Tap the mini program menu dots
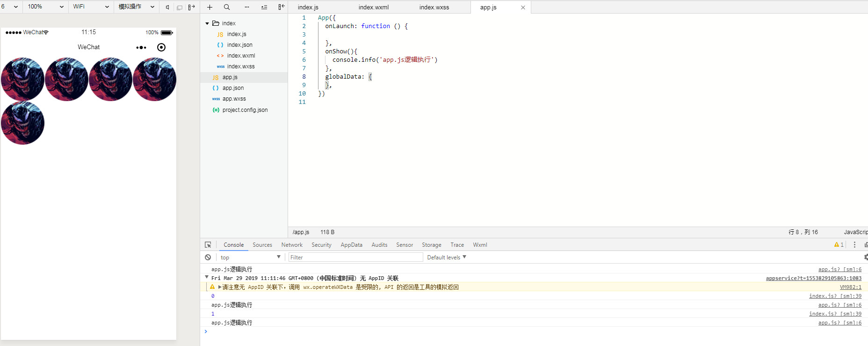This screenshot has width=868, height=346. click(x=141, y=47)
